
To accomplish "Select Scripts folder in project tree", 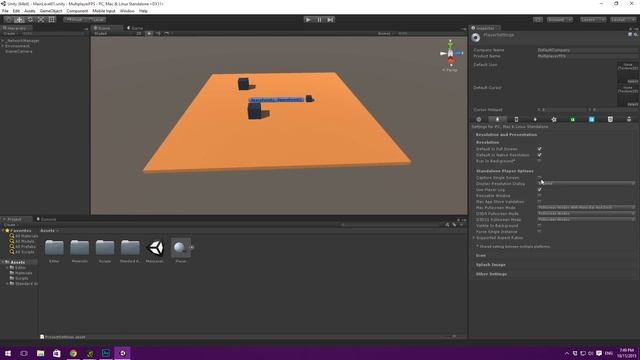I will pyautogui.click(x=19, y=278).
